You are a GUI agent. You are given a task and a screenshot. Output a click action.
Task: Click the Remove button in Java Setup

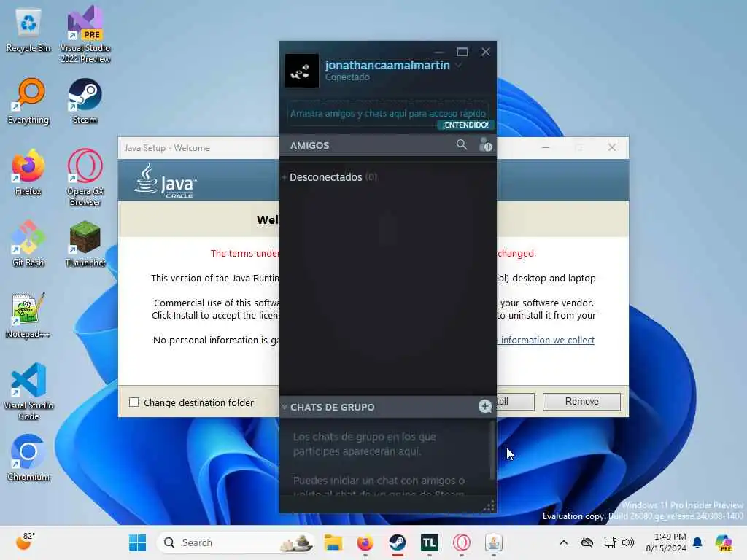click(x=581, y=402)
